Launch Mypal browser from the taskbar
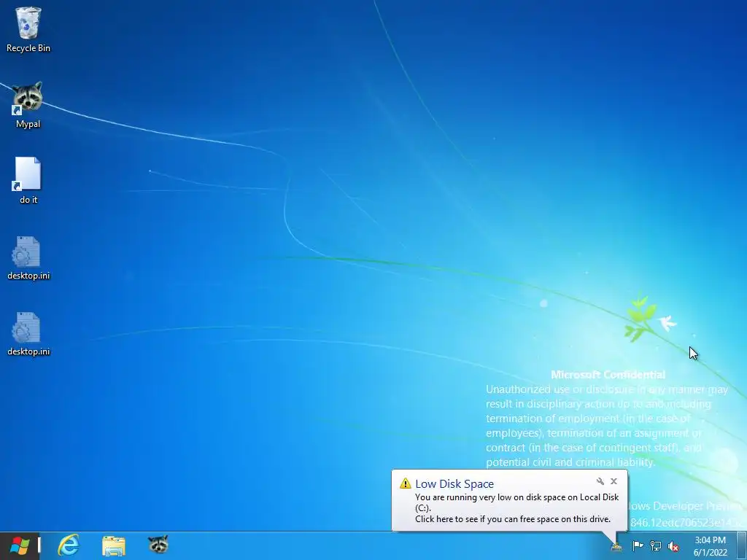747x560 pixels. point(158,544)
